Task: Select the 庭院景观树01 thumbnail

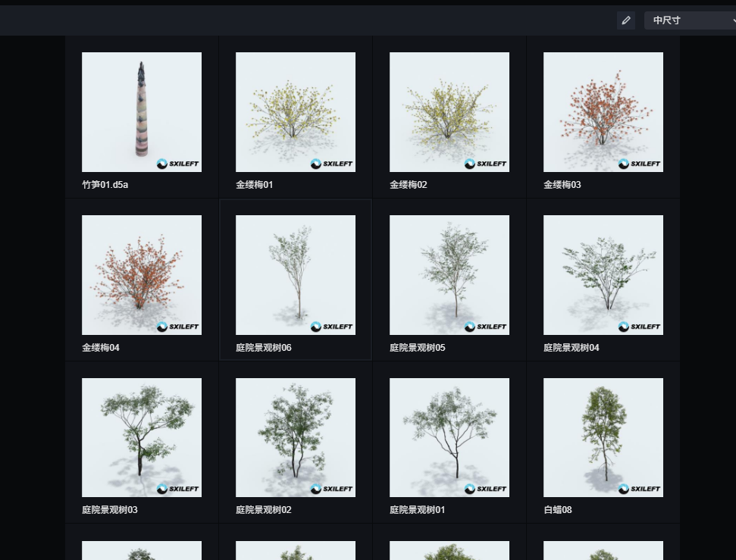Action: [x=449, y=437]
